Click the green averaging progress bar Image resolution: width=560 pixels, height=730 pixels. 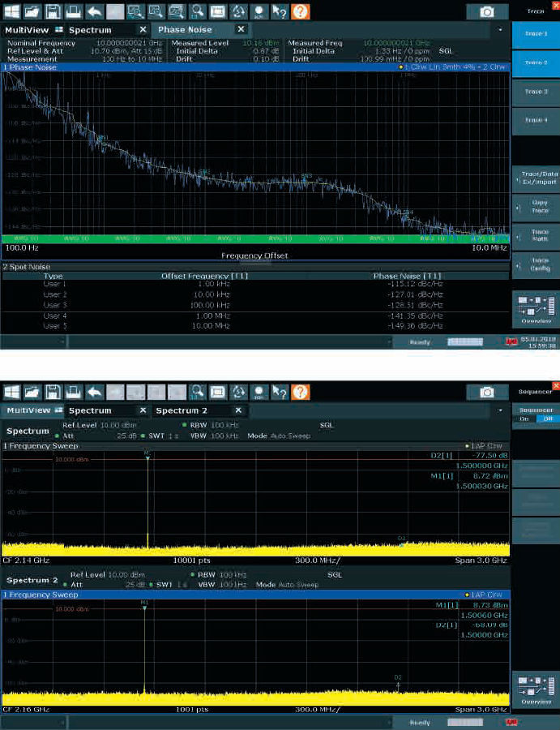coord(256,238)
